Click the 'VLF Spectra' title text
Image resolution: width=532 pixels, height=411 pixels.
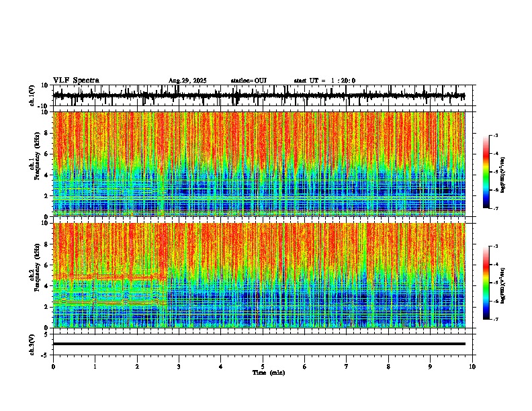76,81
